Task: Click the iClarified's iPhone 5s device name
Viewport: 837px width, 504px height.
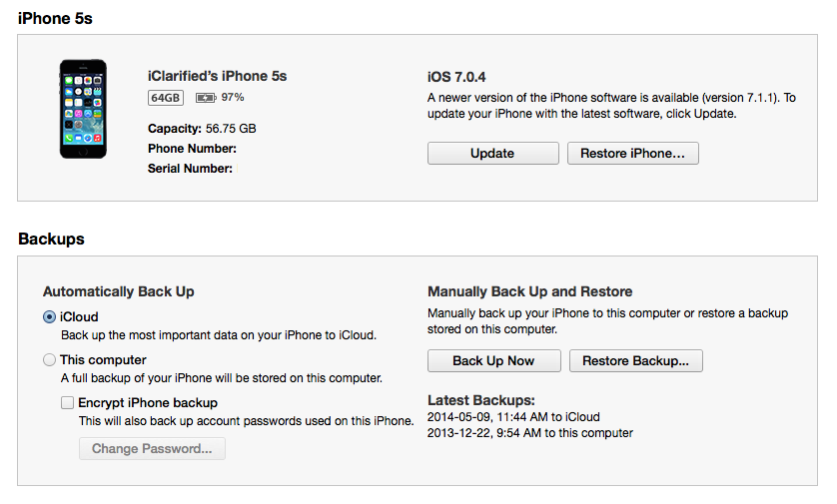Action: pyautogui.click(x=217, y=76)
